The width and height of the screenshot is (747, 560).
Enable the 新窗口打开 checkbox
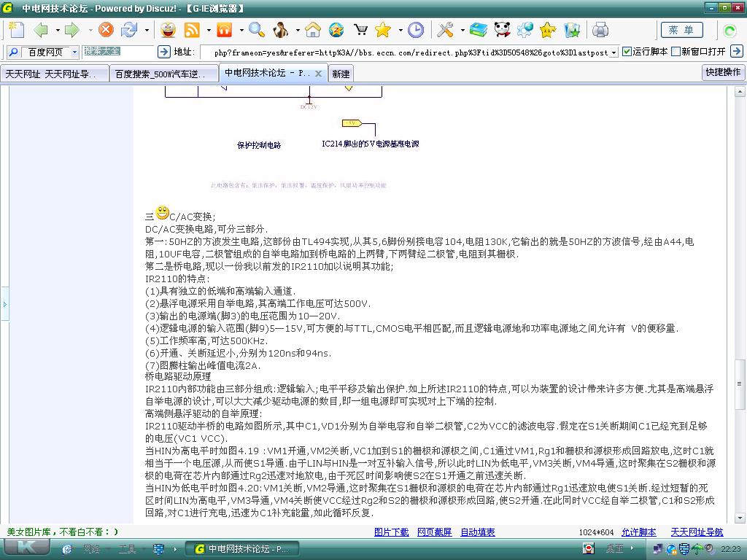pyautogui.click(x=676, y=51)
